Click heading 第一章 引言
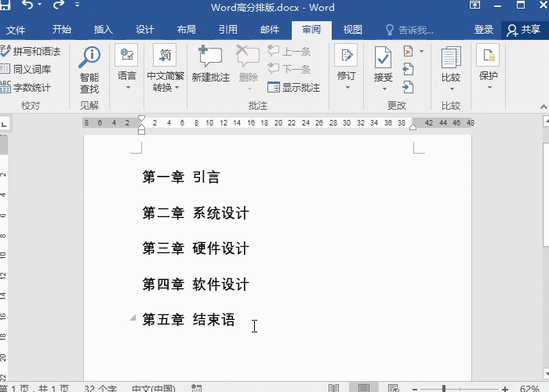Image resolution: width=549 pixels, height=392 pixels. 181,177
